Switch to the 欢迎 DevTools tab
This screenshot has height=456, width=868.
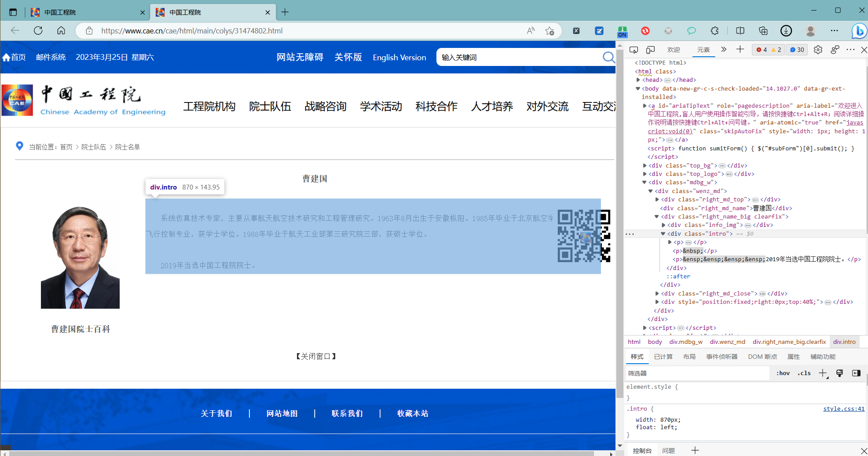coord(674,50)
